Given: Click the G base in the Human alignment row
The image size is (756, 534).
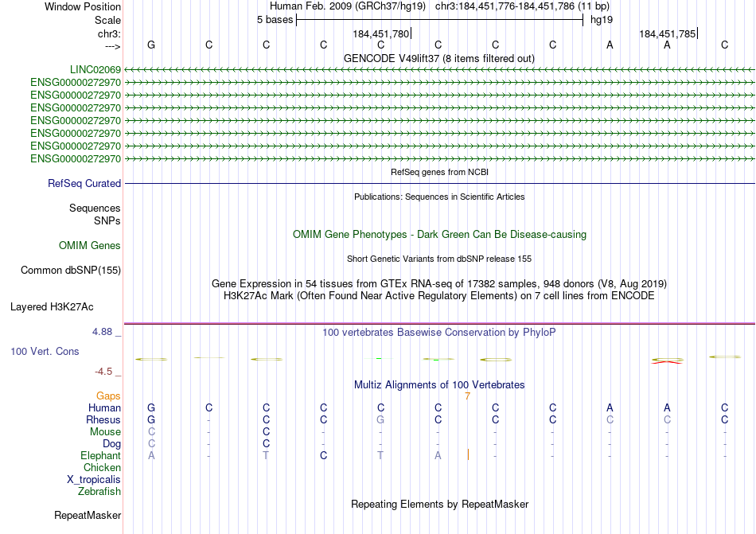Looking at the screenshot, I should click(151, 407).
